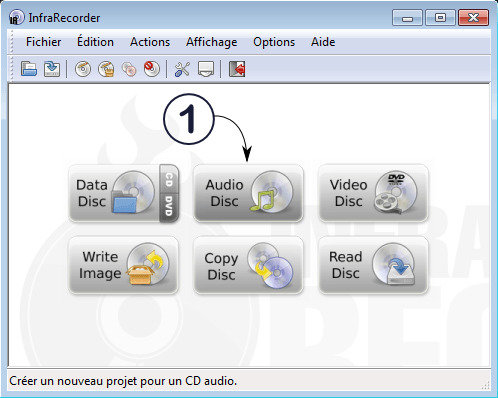This screenshot has height=398, width=498.
Task: Click the Read Disc button
Action: tap(373, 265)
